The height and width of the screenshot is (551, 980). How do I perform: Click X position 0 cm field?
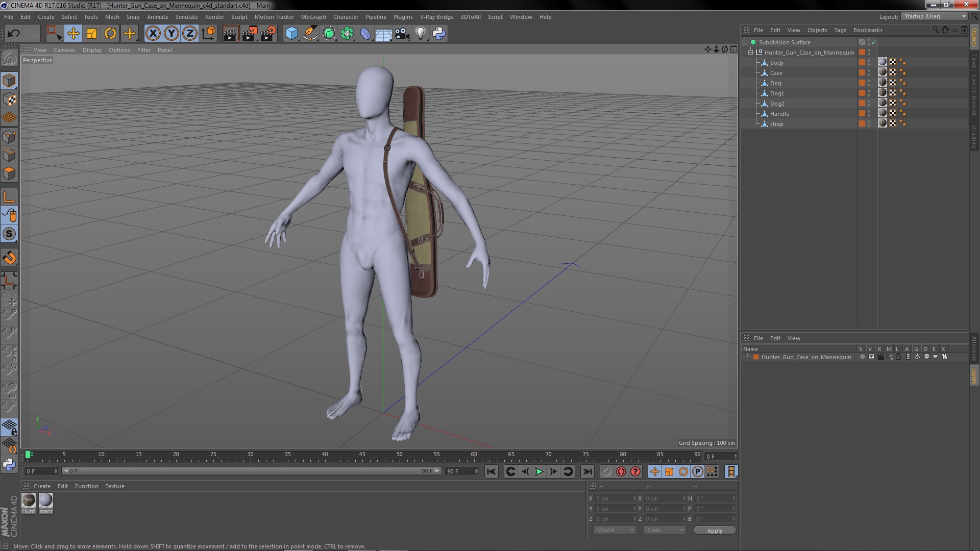615,498
